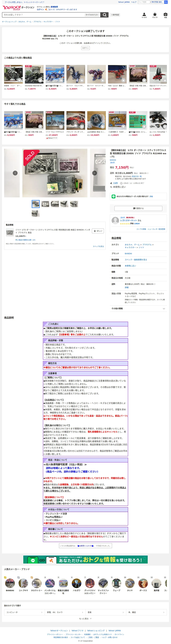The height and width of the screenshot is (644, 171).
Task: Click 海洋堂 brand circle icon
Action: click(156, 583)
